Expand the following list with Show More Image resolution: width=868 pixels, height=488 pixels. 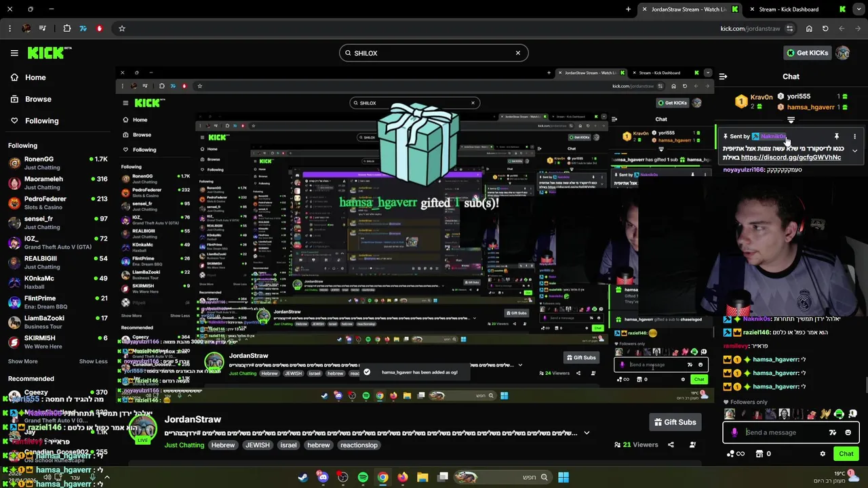(23, 361)
